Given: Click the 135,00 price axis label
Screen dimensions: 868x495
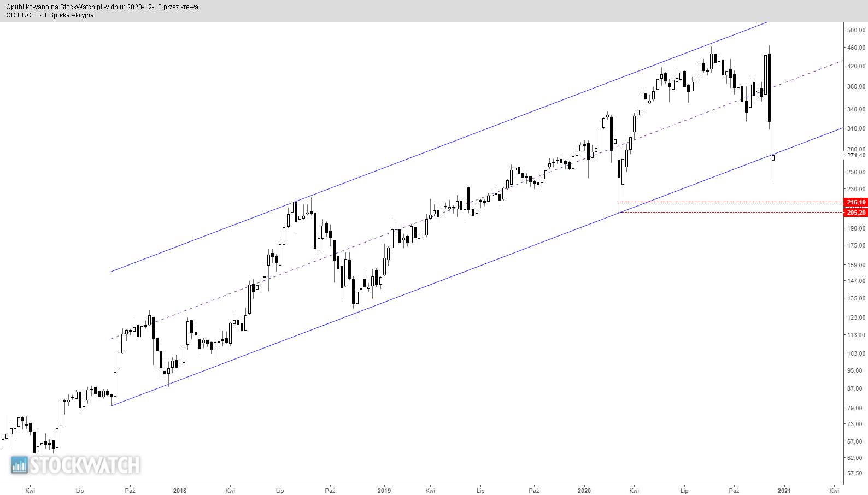Looking at the screenshot, I should point(856,298).
